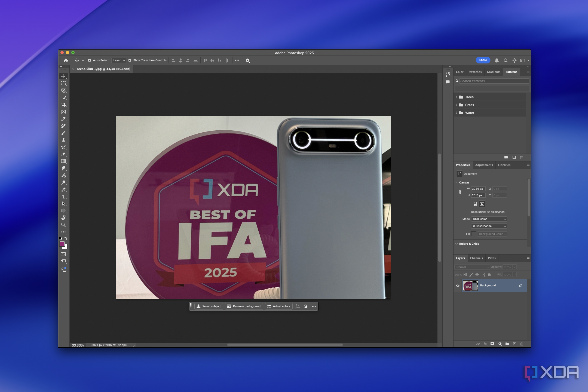Open the workspace switcher dropdown
Image resolution: width=588 pixels, height=392 pixels.
pos(525,60)
